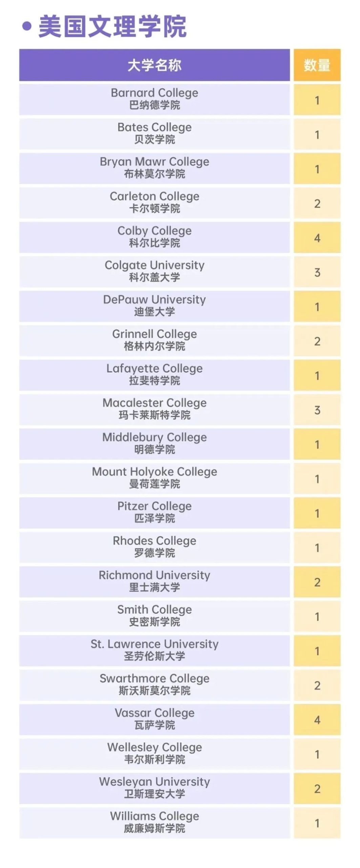The height and width of the screenshot is (868, 360).
Task: Click the count cell for Carleton College
Action: coord(317,203)
